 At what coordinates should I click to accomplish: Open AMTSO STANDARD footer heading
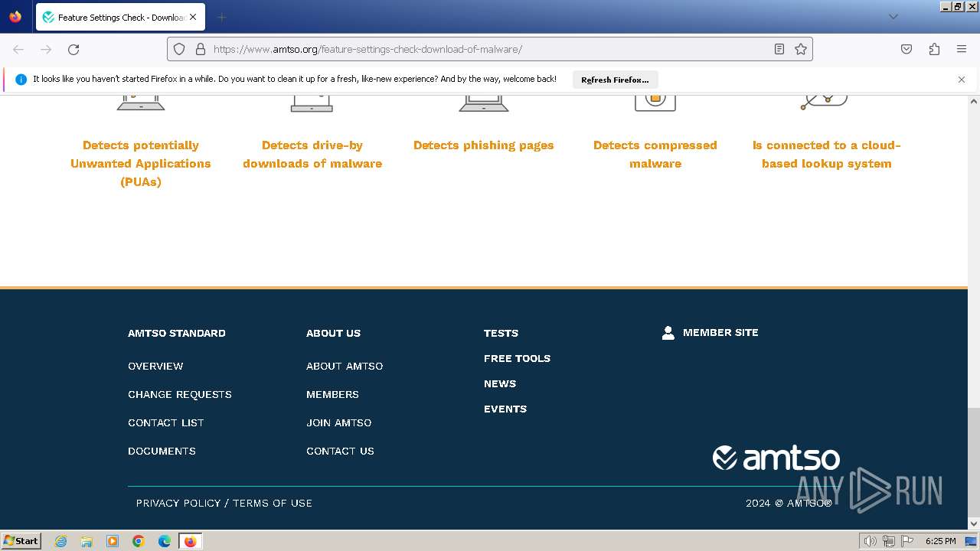pyautogui.click(x=177, y=333)
